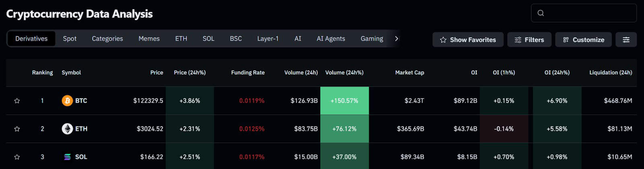Favorite ETH with its star icon

17,129
